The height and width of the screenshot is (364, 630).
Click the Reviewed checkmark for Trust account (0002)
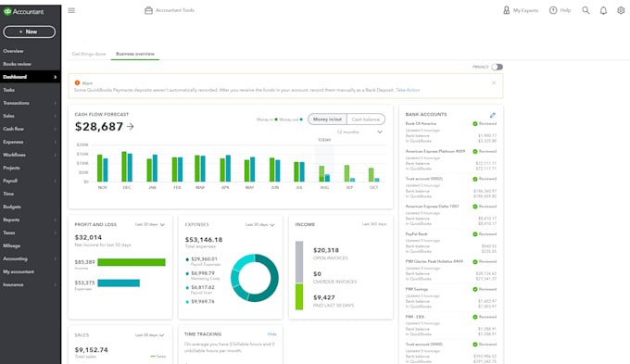475,179
